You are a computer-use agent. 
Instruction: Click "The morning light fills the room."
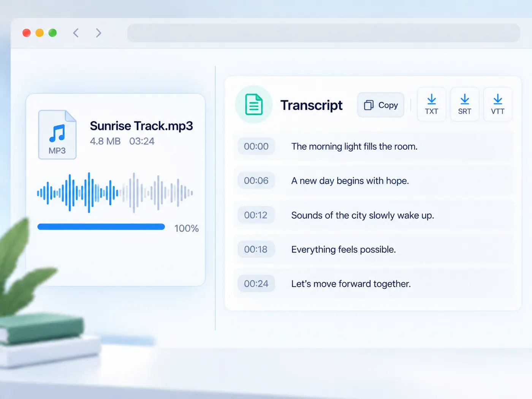(x=355, y=146)
